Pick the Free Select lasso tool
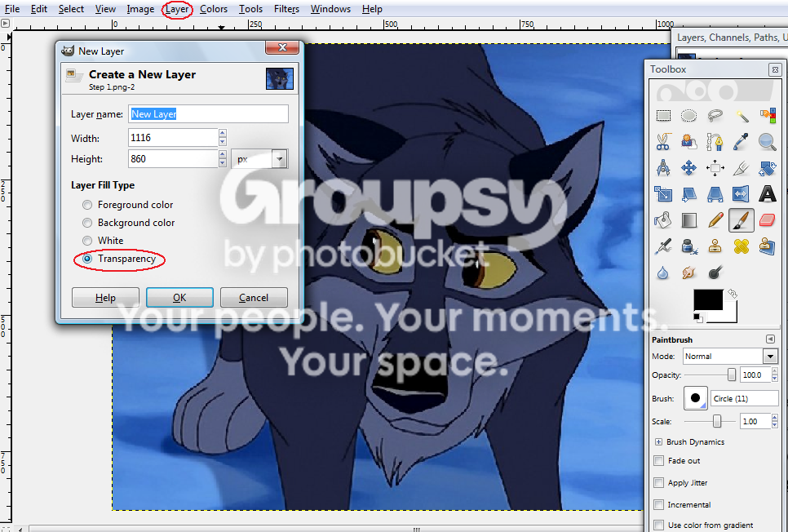 pos(715,116)
